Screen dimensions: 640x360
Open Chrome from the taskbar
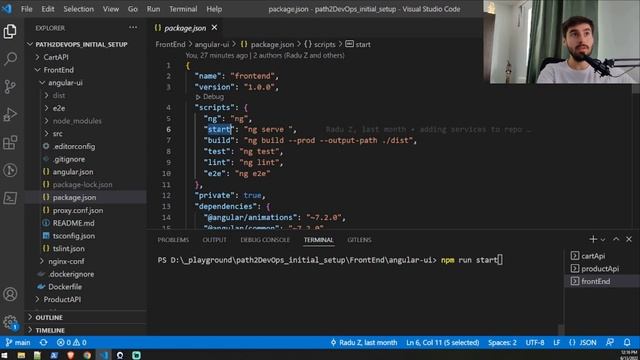point(87,356)
